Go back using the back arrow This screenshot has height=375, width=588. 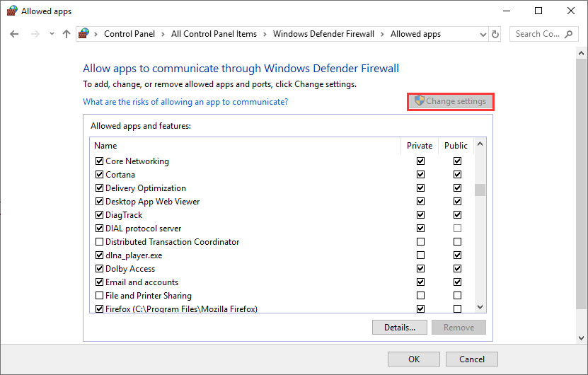click(x=14, y=34)
